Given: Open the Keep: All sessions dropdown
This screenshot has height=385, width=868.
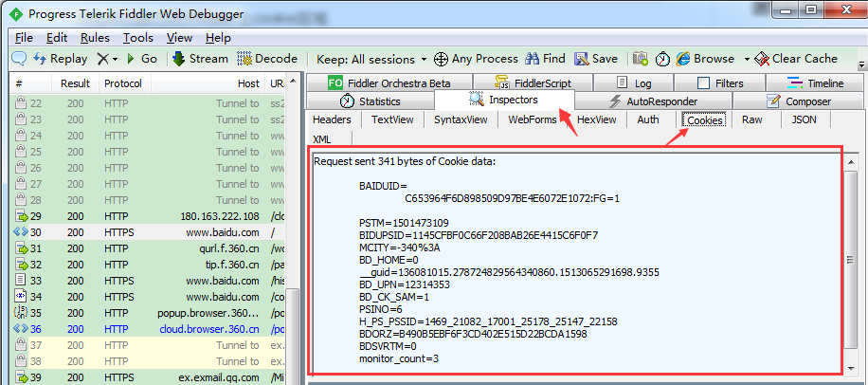Looking at the screenshot, I should (371, 60).
